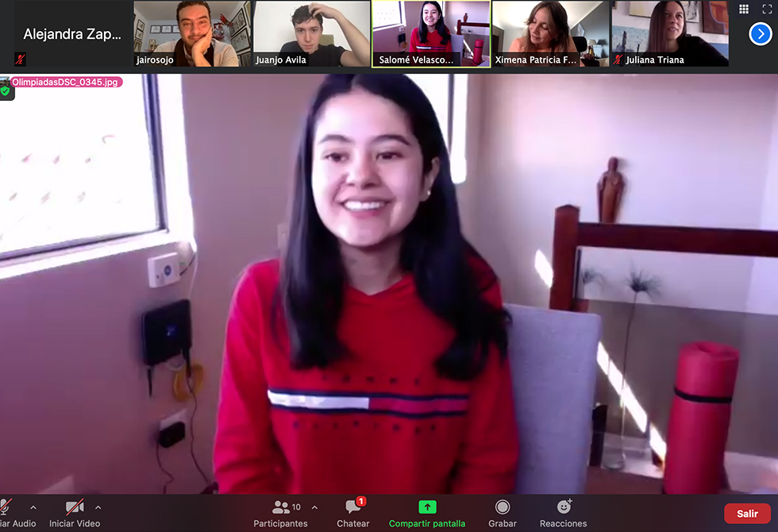This screenshot has width=778, height=532.
Task: Select Ximena Patricia video thumbnail
Action: click(550, 33)
